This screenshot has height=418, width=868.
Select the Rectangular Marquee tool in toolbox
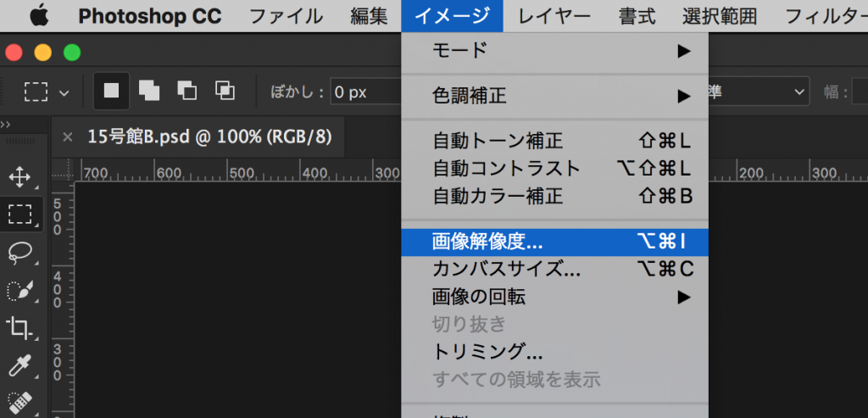[20, 213]
